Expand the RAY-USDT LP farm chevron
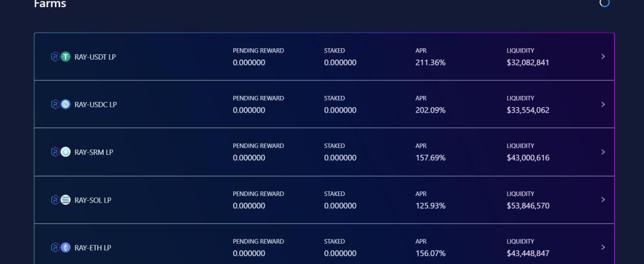 [603, 57]
